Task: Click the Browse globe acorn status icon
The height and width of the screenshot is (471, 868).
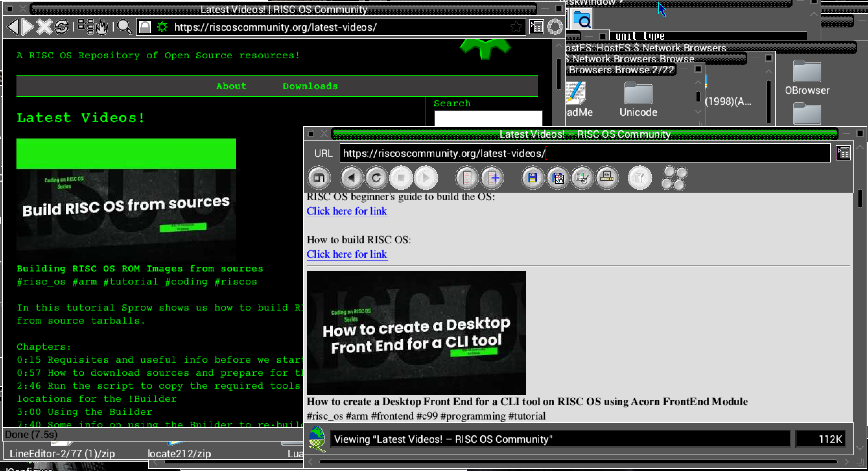Action: 317,439
